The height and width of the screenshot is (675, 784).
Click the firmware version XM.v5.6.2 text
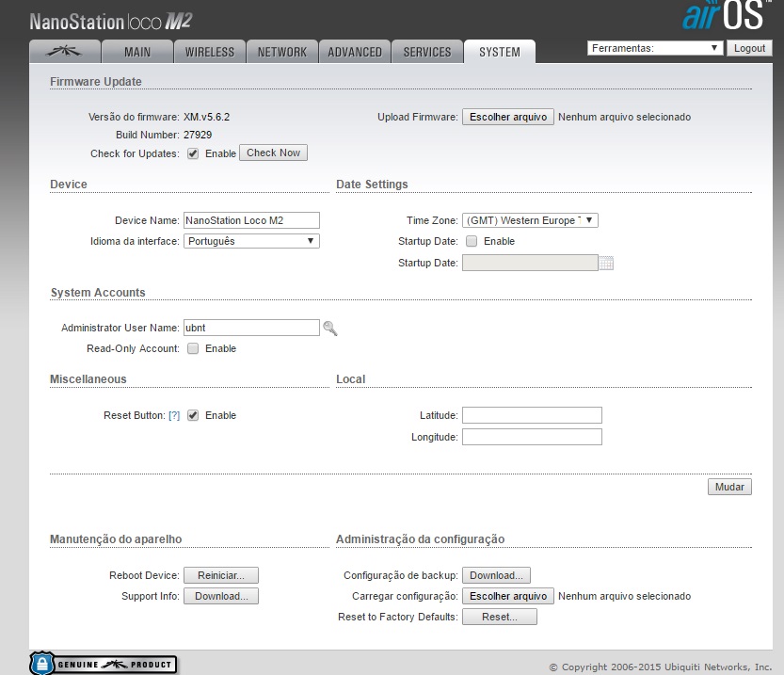(206, 117)
